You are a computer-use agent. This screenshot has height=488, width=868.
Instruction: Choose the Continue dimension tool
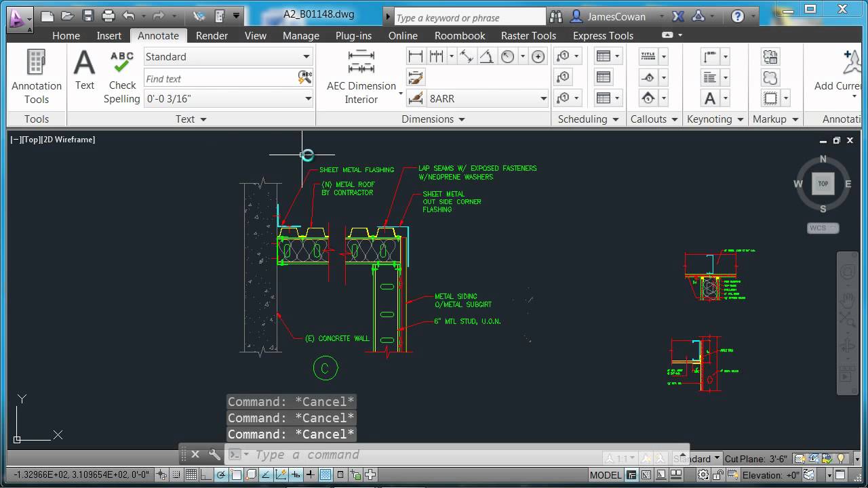pyautogui.click(x=437, y=56)
